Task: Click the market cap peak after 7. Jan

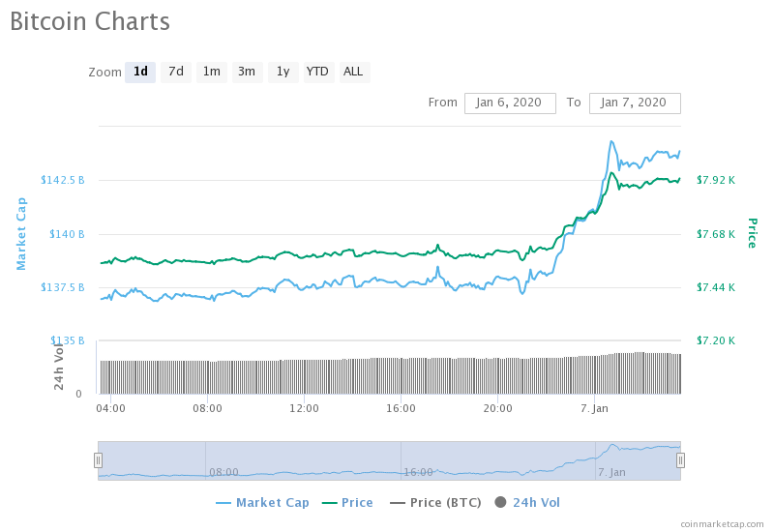Action: [611, 141]
